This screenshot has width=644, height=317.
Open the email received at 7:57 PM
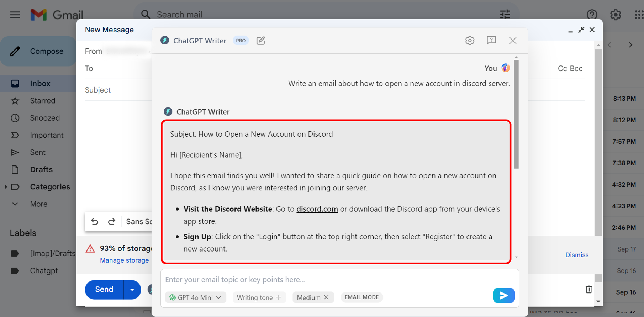(623, 142)
